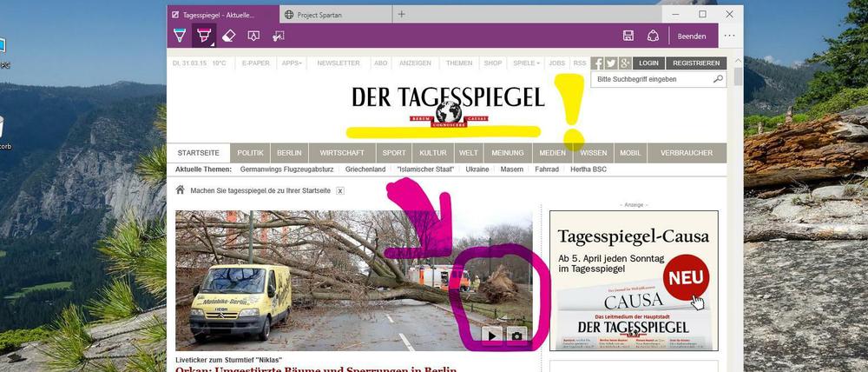Screen dimensions: 868x372
Task: Add a typed note comment tool
Action: [253, 36]
